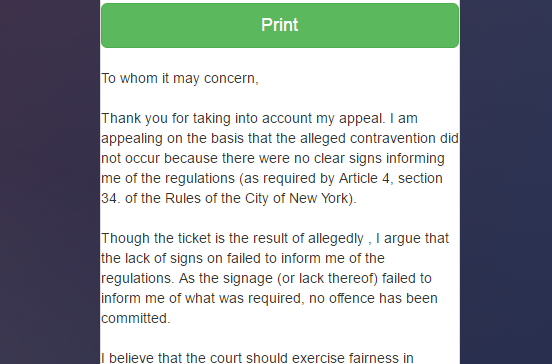Click the line starting 'Though the ticket'
The image size is (552, 364).
point(275,239)
